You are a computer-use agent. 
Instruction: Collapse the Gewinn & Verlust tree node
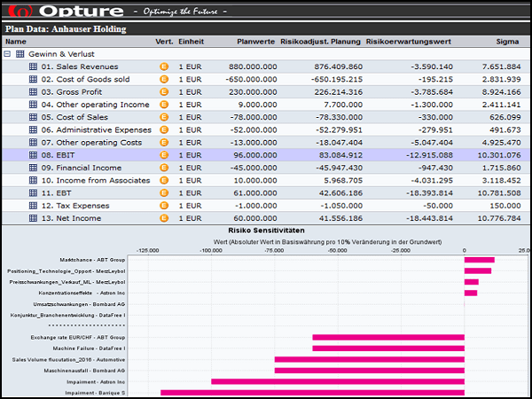[8, 54]
